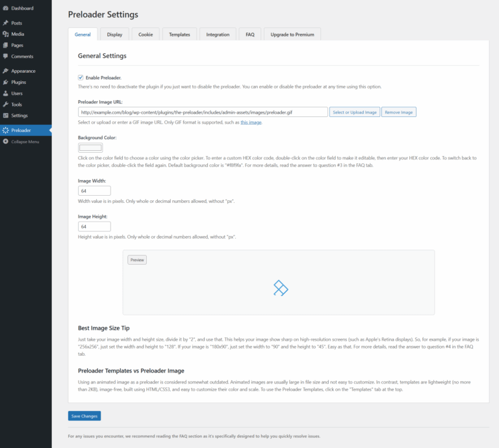Open the 'this image' link
The image size is (499, 448).
[251, 122]
